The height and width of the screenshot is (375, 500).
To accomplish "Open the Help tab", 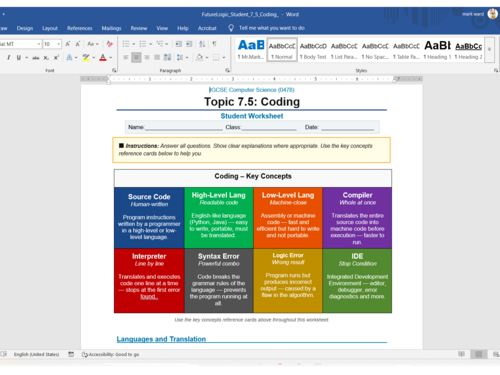I will tap(183, 28).
